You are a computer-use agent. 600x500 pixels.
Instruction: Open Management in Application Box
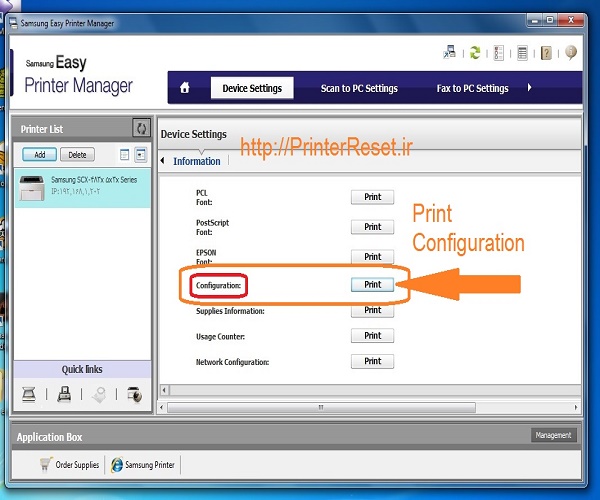click(x=553, y=435)
